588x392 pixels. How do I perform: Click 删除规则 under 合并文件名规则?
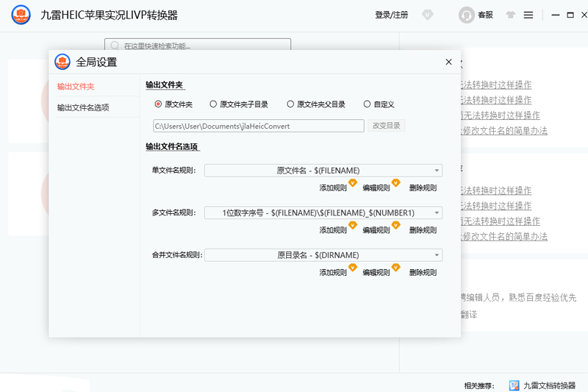pos(423,273)
